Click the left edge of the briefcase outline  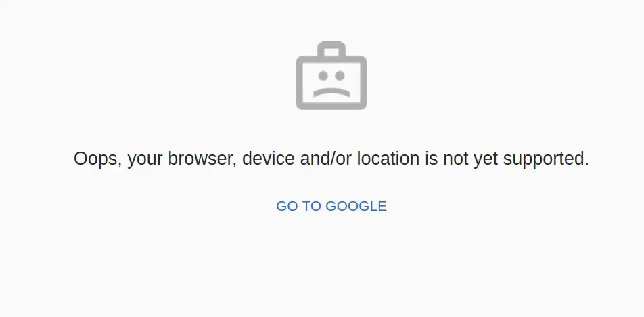point(300,83)
